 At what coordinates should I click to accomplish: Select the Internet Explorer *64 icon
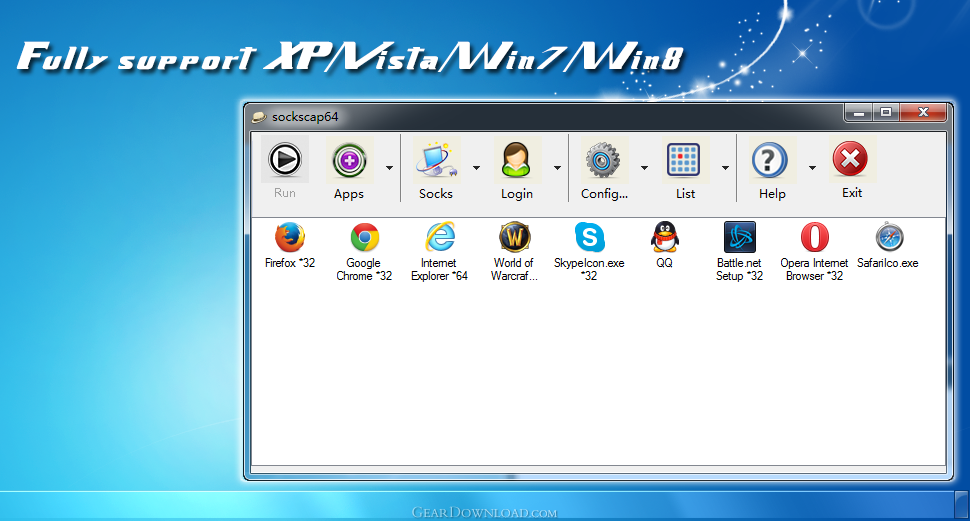point(440,237)
